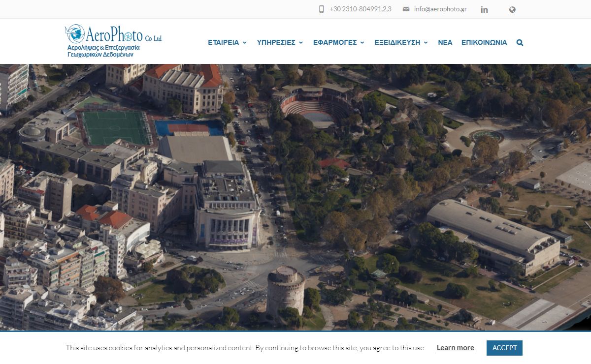Expand the chevron next to ΕΞΕΙΔΙΚΕΥΣΗ
591x364 pixels.
426,43
